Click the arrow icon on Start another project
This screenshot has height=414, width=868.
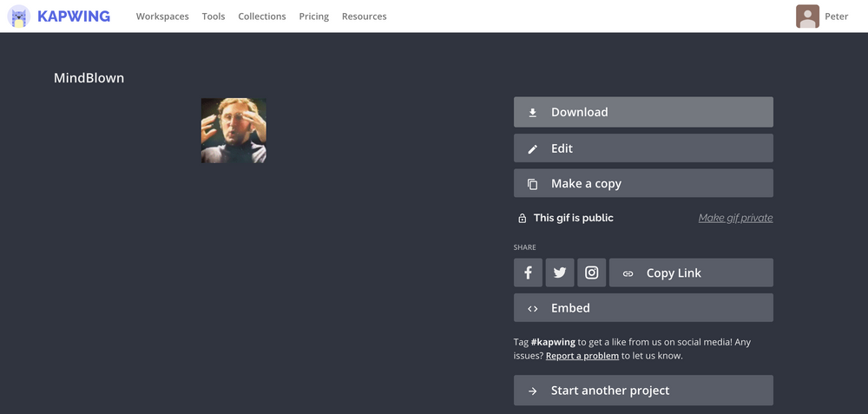[x=533, y=391]
